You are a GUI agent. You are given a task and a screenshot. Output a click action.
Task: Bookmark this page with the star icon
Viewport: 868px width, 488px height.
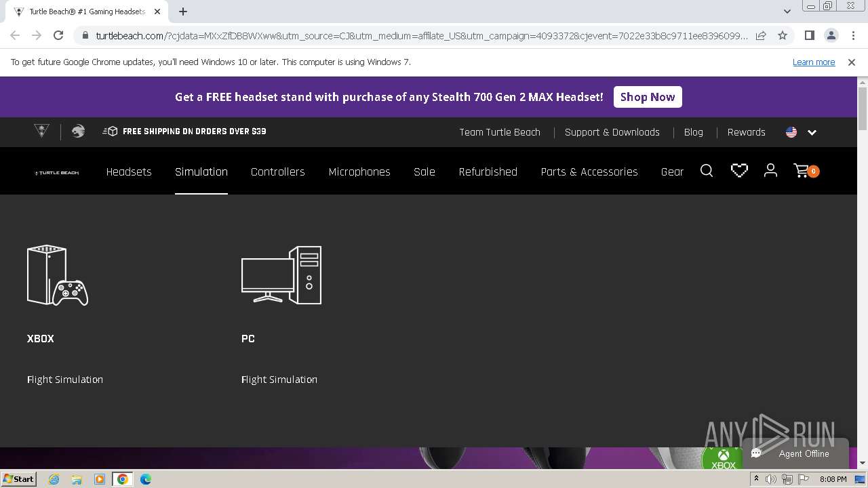coord(783,35)
